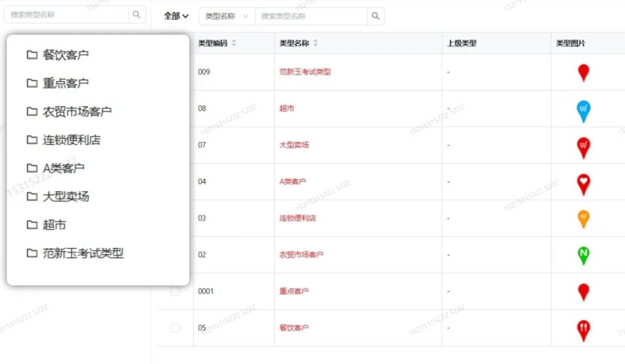Screen dimensions: 625x364
Task: Click folder icon beside 范新玉考试类型 in tree
Action: pyautogui.click(x=32, y=253)
